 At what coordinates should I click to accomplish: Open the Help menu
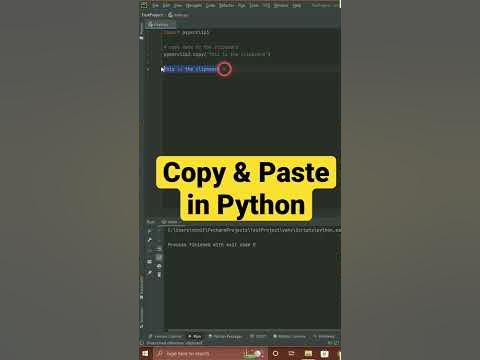(297, 5)
